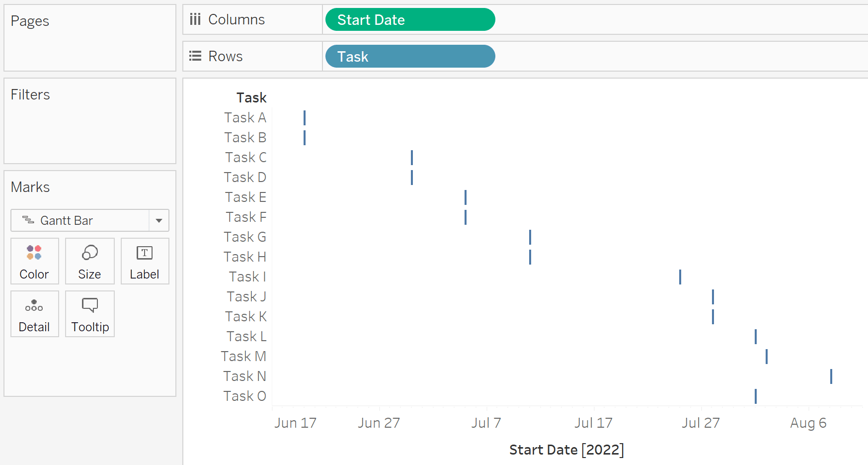The height and width of the screenshot is (465, 868).
Task: Click the Task column header
Action: click(x=251, y=97)
